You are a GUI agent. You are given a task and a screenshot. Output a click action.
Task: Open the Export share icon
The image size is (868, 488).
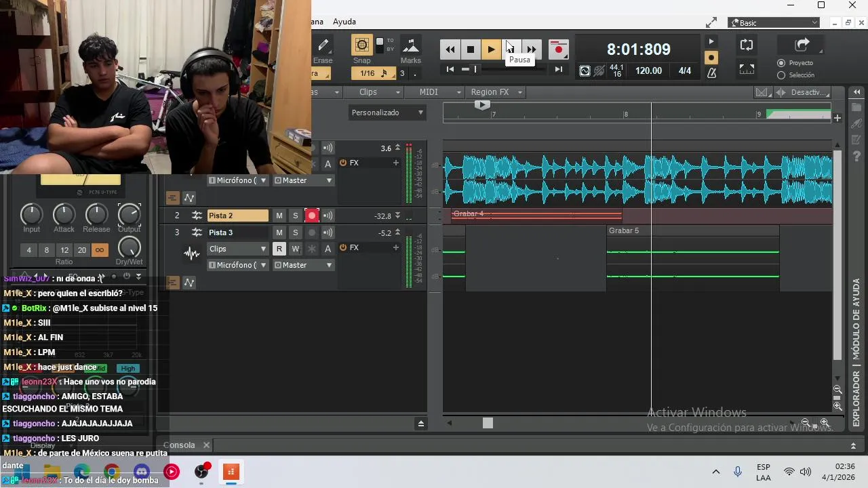tap(802, 45)
